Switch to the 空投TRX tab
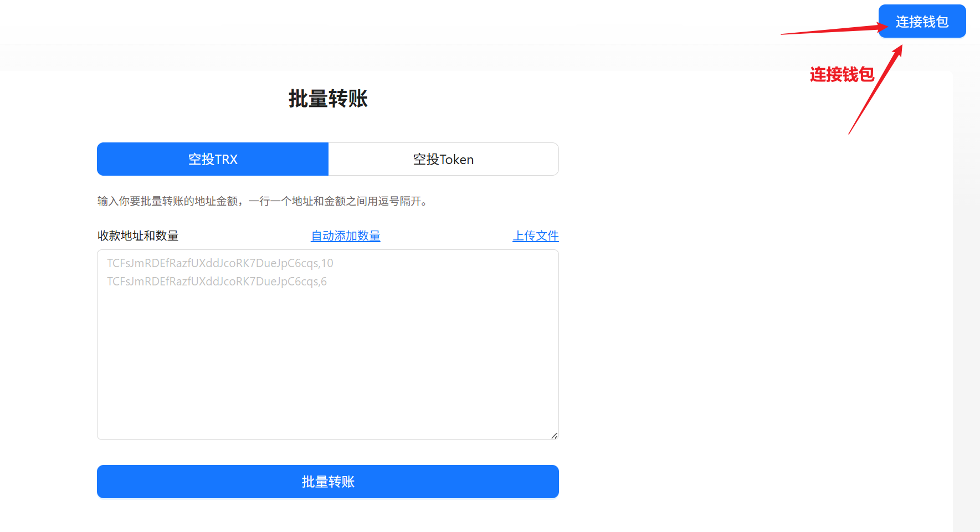The image size is (980, 532). (213, 160)
